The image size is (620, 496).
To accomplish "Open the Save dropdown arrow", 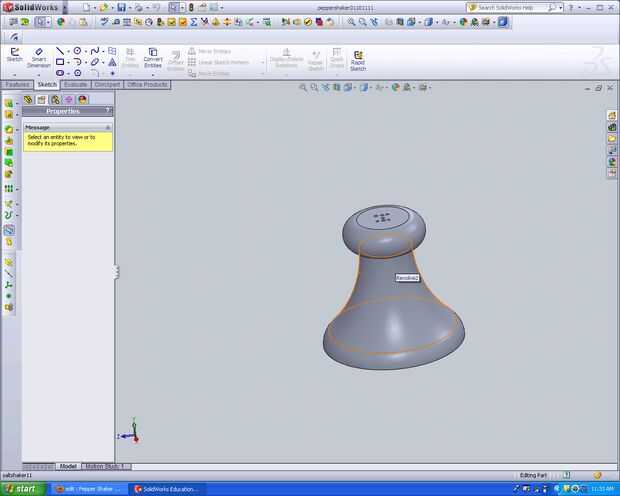I will (129, 8).
